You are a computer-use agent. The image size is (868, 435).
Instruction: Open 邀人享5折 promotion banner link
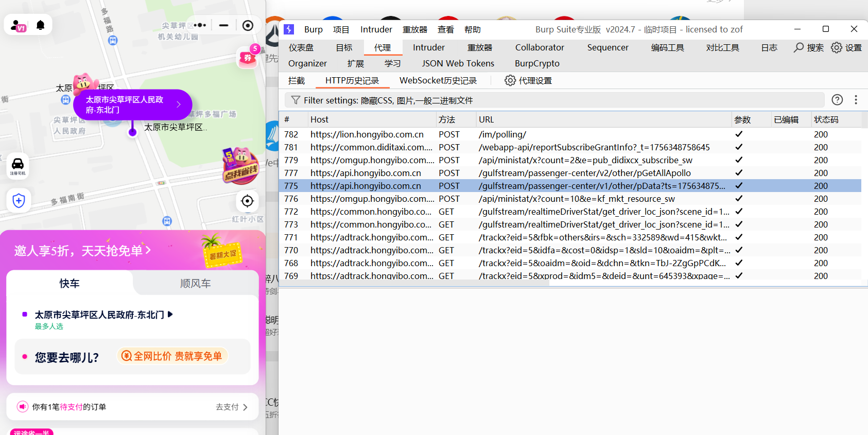coord(82,251)
